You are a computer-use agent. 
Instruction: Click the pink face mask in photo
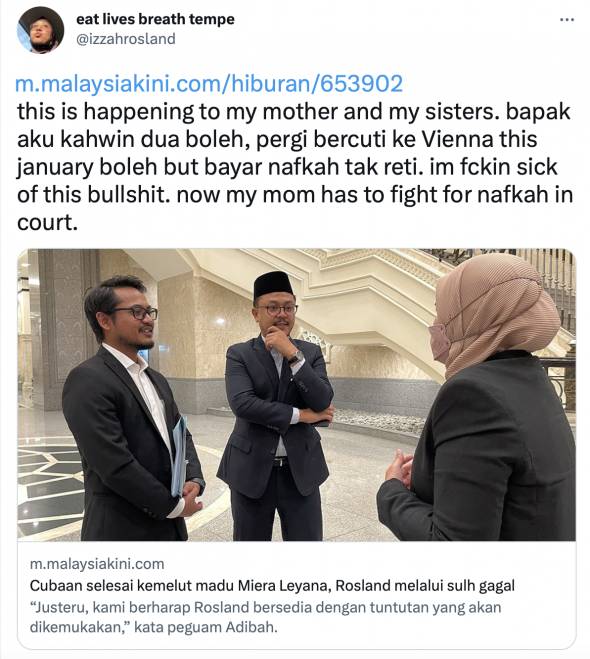(x=439, y=342)
